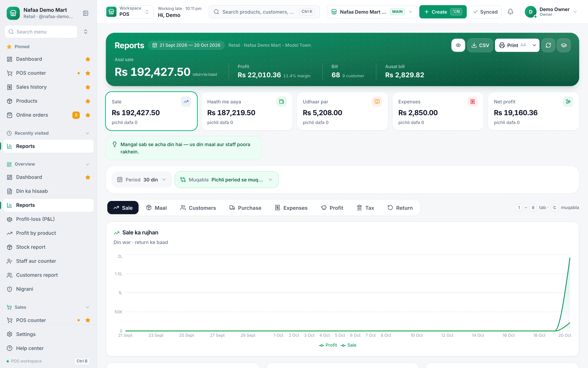This screenshot has height=368, width=588.
Task: Open the Nafaa Demo Mart branch dropdown
Action: pyautogui.click(x=372, y=12)
